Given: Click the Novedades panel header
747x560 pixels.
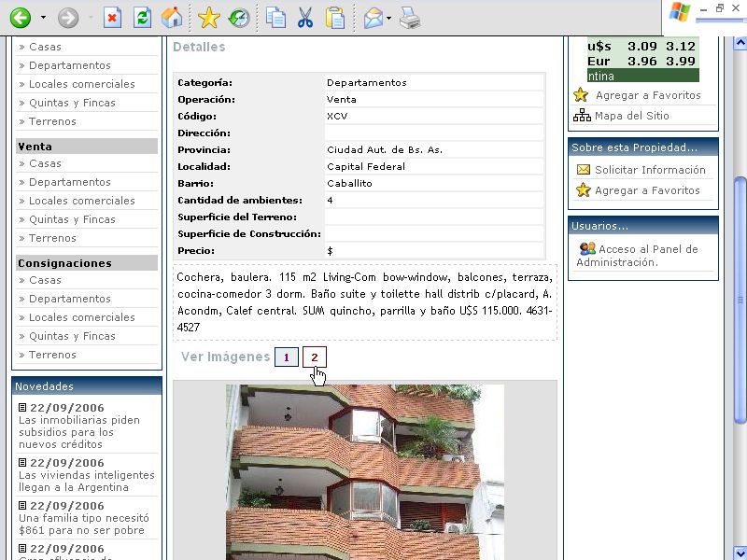Looking at the screenshot, I should pyautogui.click(x=87, y=385).
